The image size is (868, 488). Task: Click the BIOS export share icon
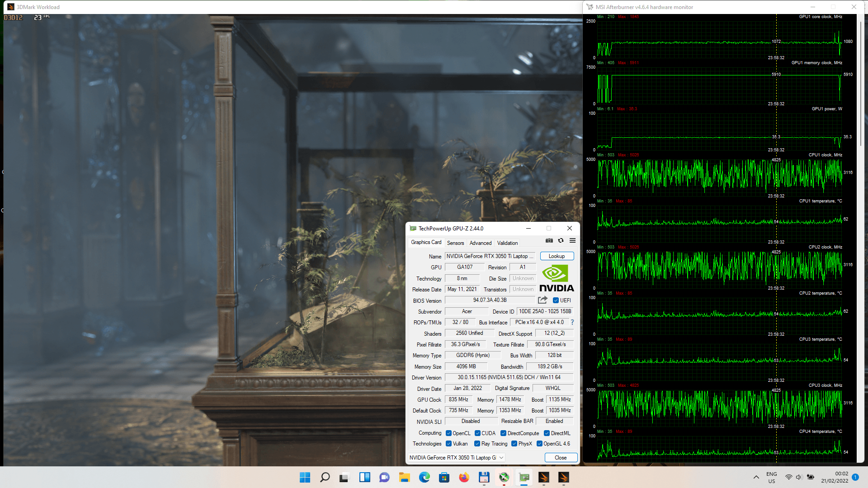tap(542, 300)
